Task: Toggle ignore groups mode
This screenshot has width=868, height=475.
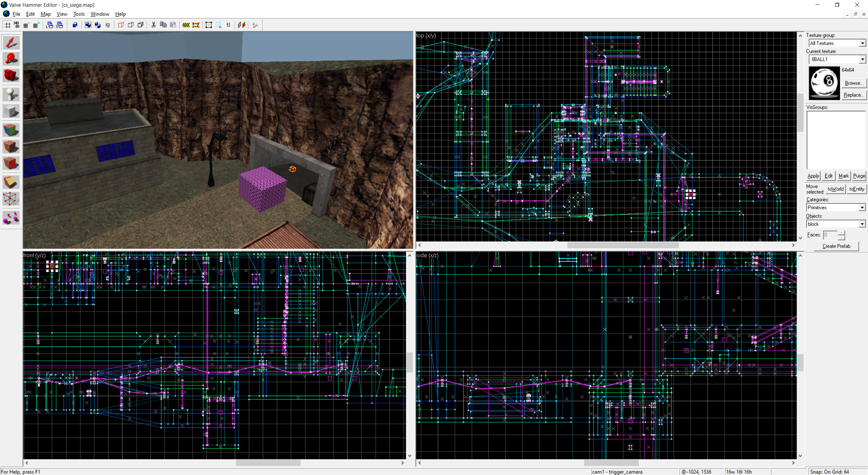Action: tap(107, 25)
